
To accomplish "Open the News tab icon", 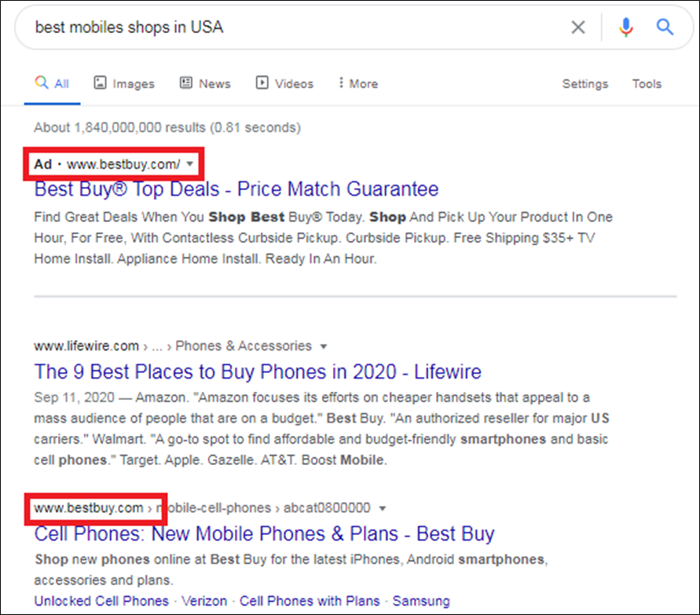I will 185,82.
